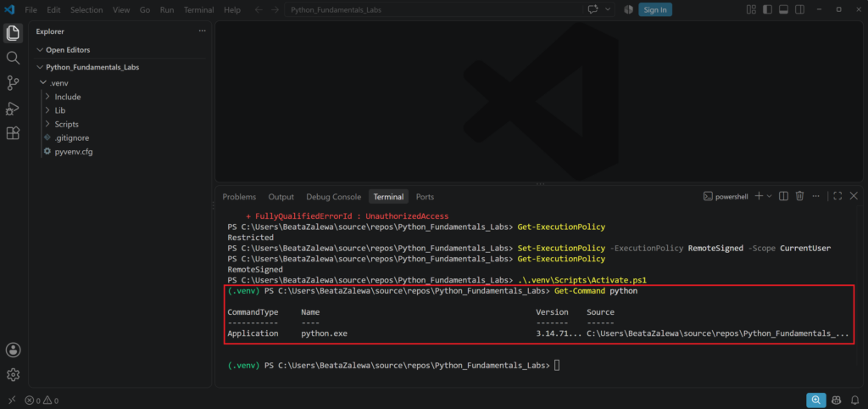Viewport: 868px width, 409px height.
Task: Open the View menu
Action: (x=121, y=10)
